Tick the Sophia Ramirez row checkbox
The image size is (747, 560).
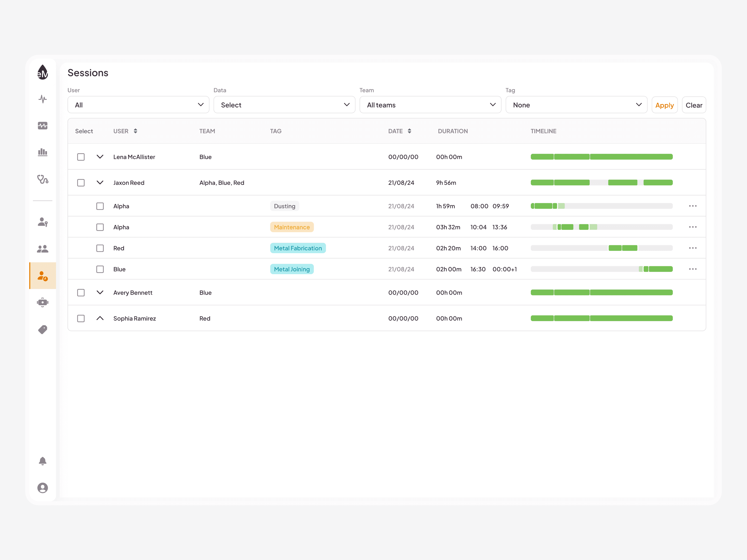click(81, 318)
